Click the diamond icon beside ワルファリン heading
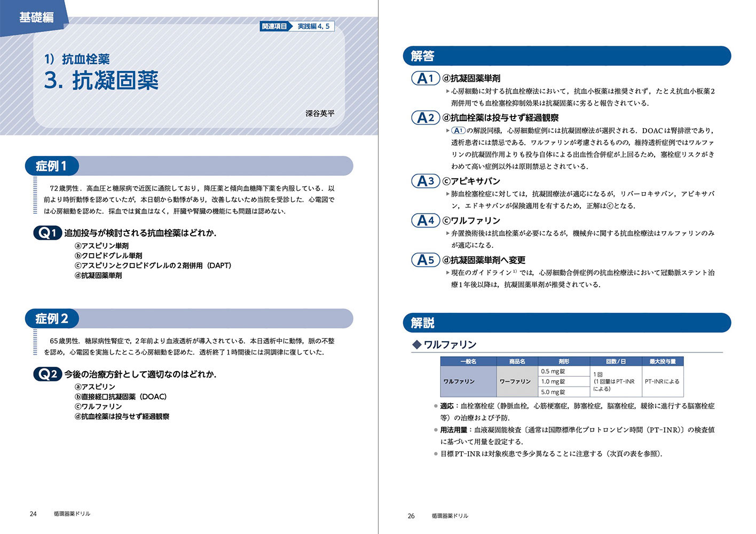 coord(417,345)
